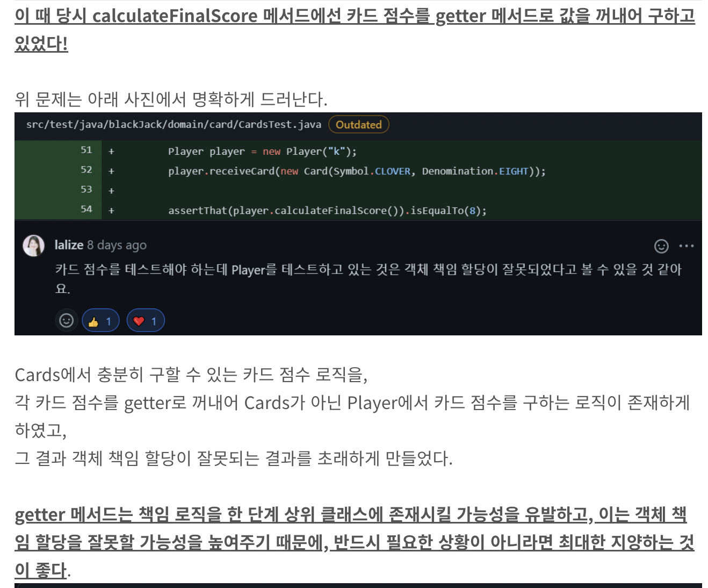Open the add-reaction smiley at comment top right
Screen dimensions: 708x588
coord(661,246)
